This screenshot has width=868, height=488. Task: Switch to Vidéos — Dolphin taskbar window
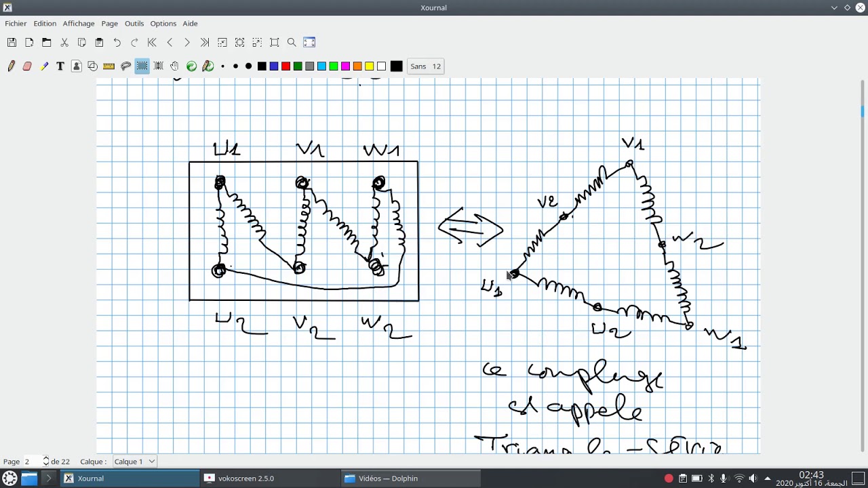pos(411,479)
